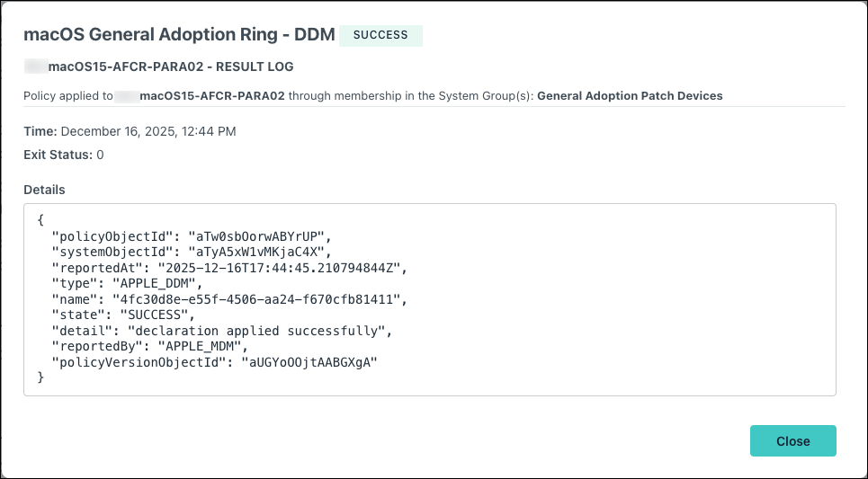Click the Close button

click(x=792, y=441)
